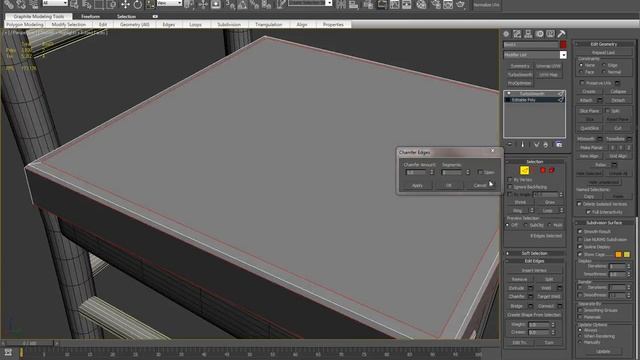This screenshot has width=640, height=360.
Task: Click the Pin Stack icon under modifier stack
Action: click(x=509, y=144)
